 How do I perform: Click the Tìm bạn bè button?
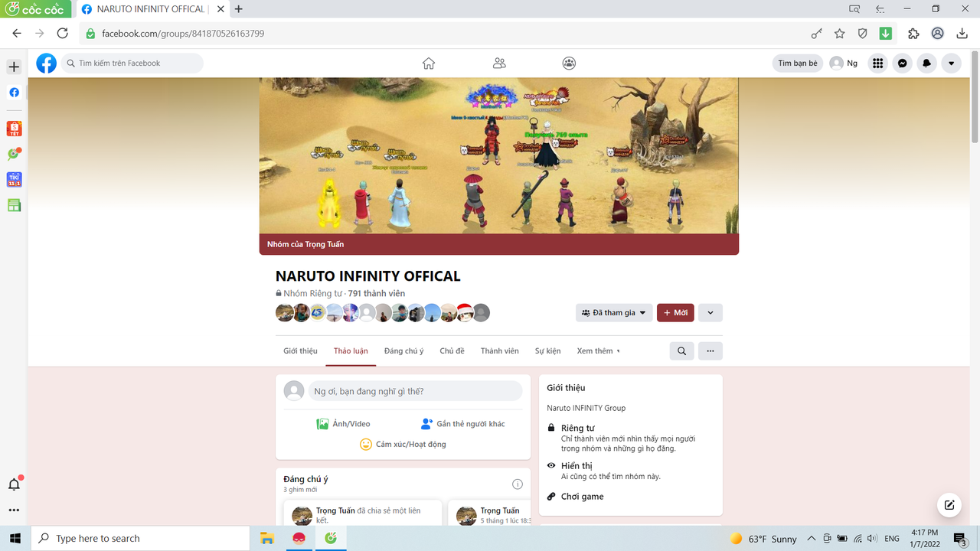click(x=798, y=64)
